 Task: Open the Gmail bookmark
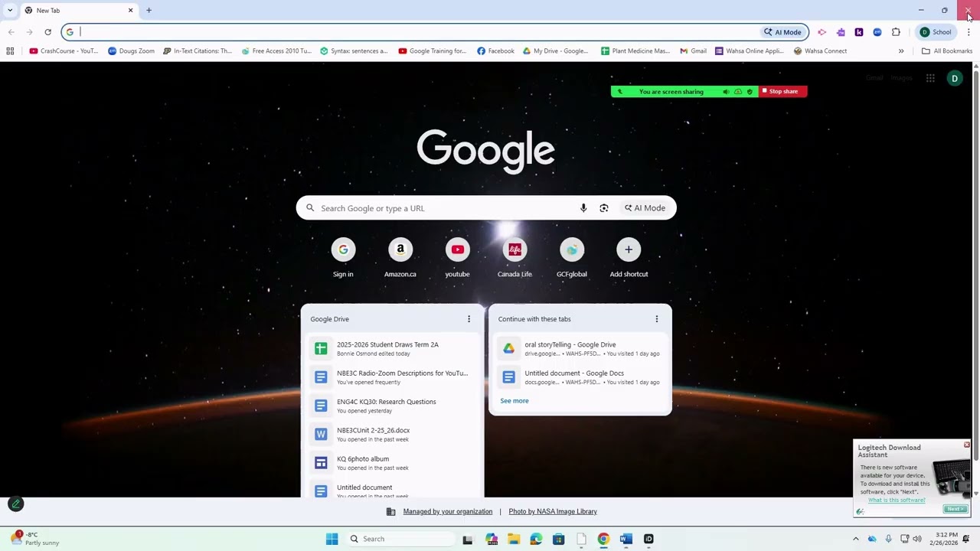click(x=694, y=51)
